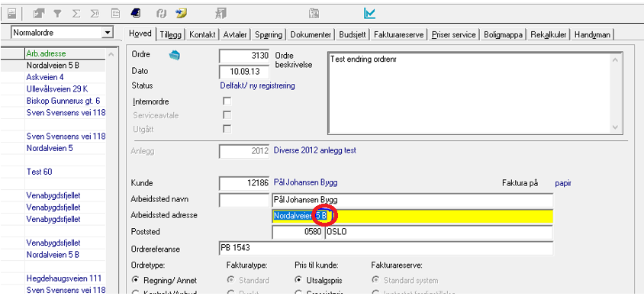Viewport: 644px width, 296px height.
Task: Open the Normalordre dropdown
Action: 108,33
